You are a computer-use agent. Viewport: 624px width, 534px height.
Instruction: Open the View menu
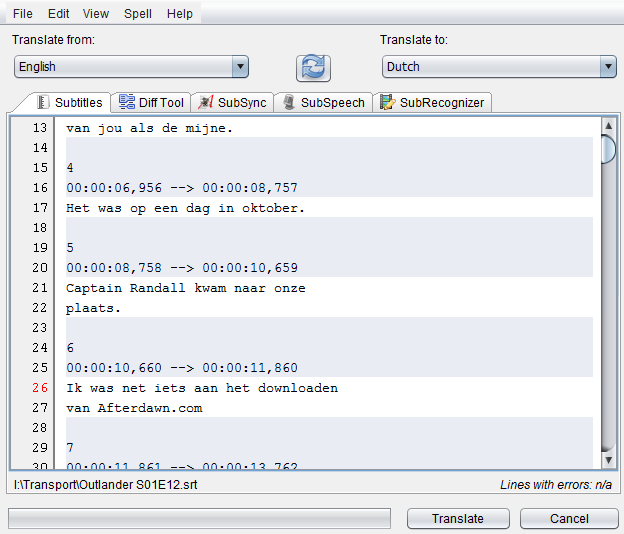pyautogui.click(x=96, y=14)
